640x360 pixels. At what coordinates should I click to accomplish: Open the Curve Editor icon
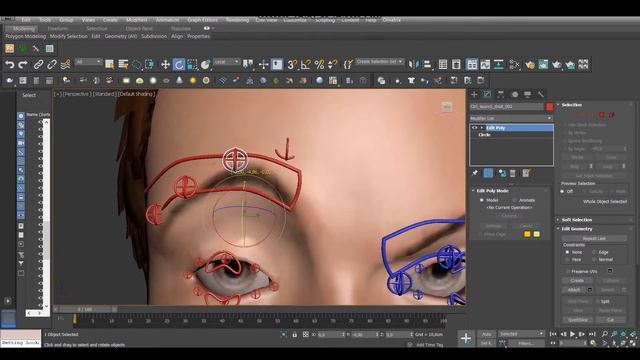(485, 64)
